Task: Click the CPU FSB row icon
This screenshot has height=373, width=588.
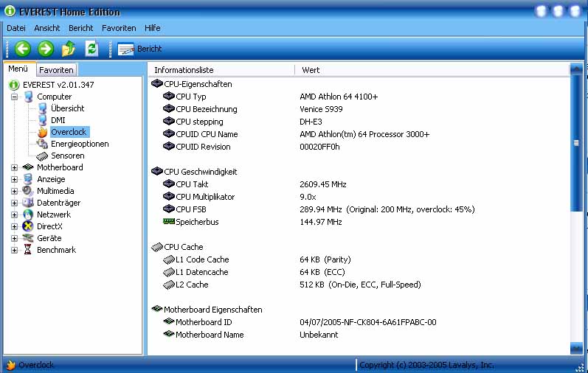Action: click(x=169, y=209)
